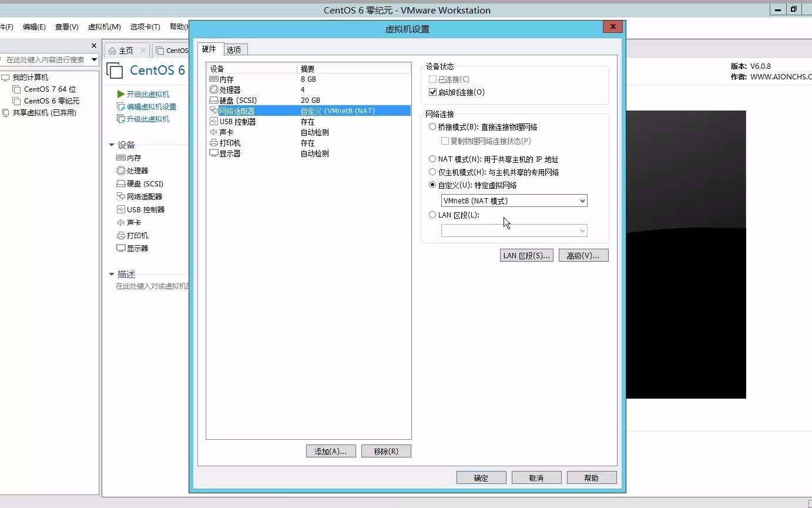The height and width of the screenshot is (508, 812).
Task: Click the library search input field
Action: (45, 60)
